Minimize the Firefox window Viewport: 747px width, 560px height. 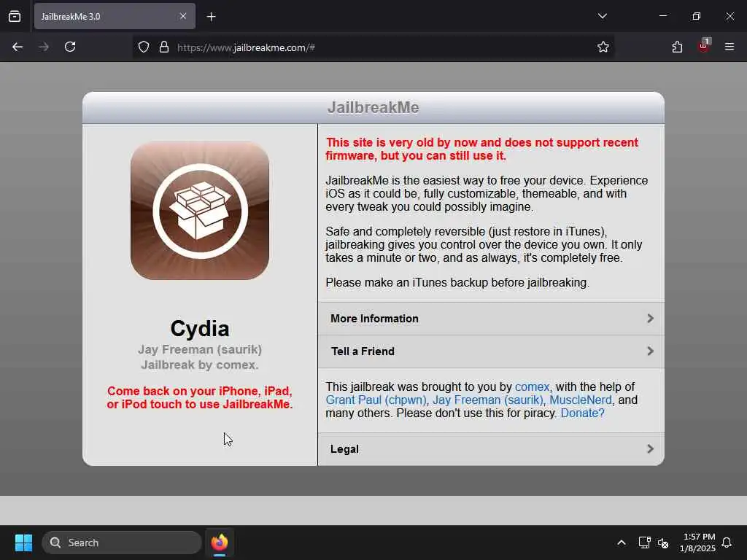662,16
